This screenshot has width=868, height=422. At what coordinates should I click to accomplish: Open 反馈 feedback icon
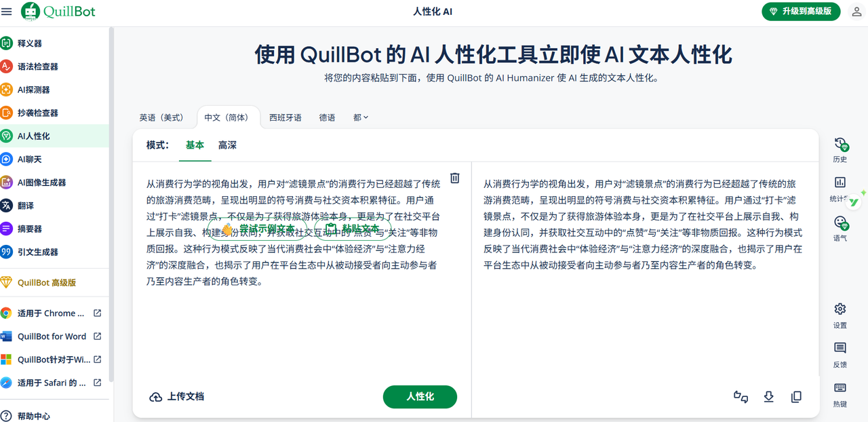pyautogui.click(x=840, y=348)
